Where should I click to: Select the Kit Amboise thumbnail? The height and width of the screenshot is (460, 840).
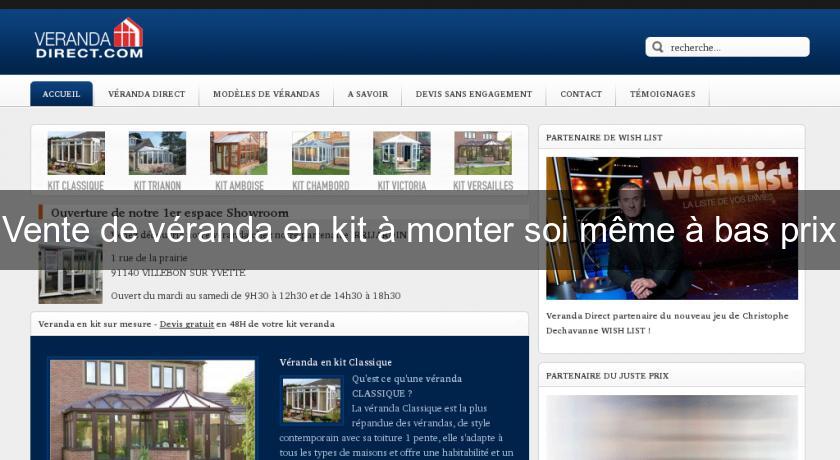pos(239,153)
